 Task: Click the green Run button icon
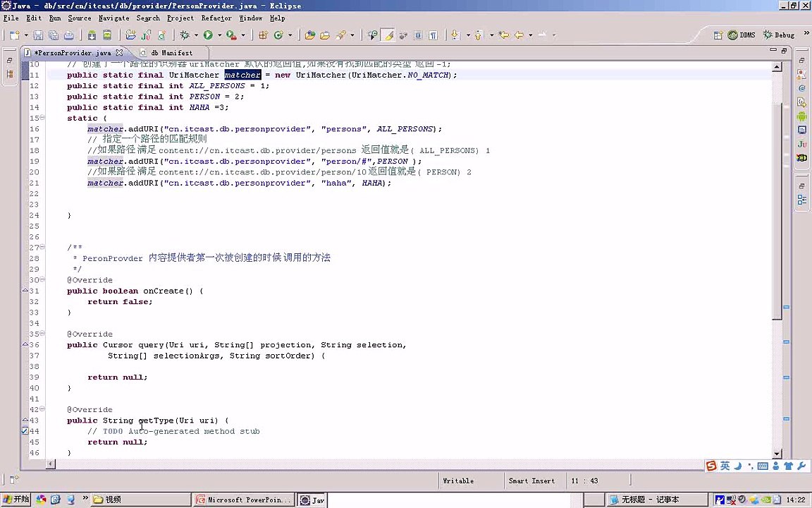tap(208, 35)
